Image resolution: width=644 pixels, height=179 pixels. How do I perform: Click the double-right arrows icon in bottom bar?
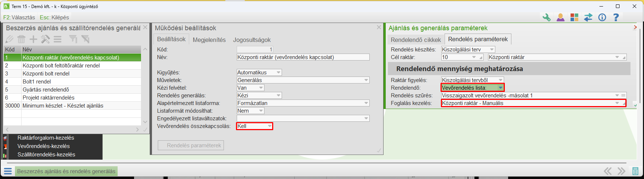[x=621, y=171]
